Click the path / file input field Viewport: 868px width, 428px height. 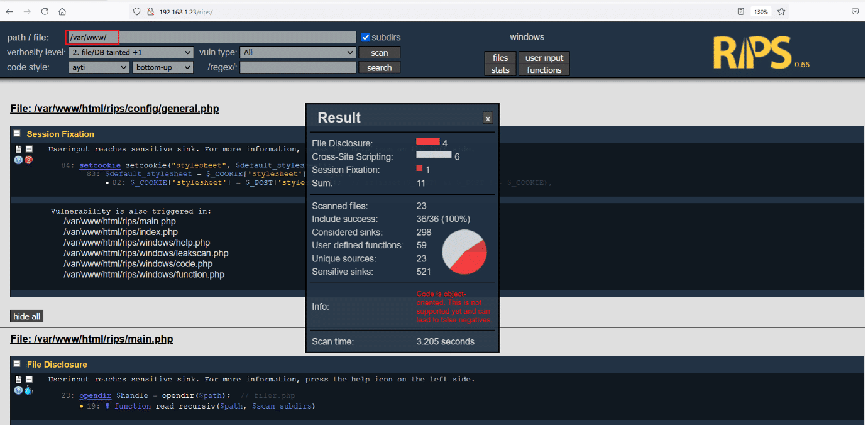point(211,38)
